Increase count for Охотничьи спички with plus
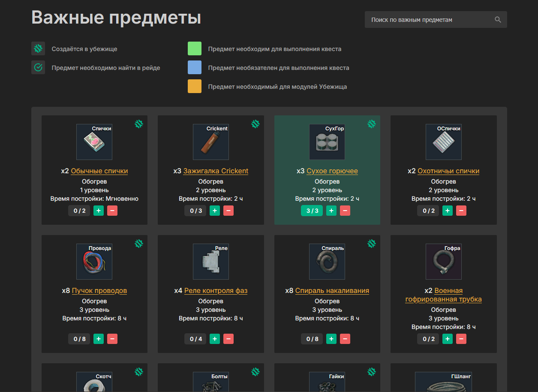 tap(448, 211)
